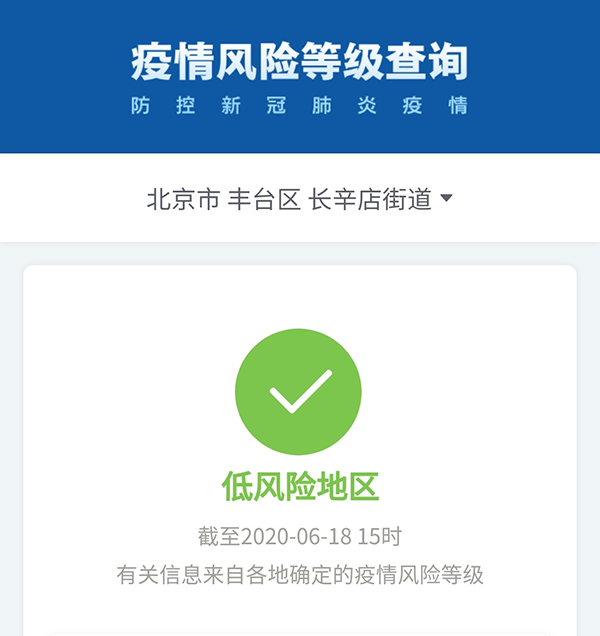The height and width of the screenshot is (636, 600).
Task: Click the green 低风险地区 status label
Action: pyautogui.click(x=300, y=486)
